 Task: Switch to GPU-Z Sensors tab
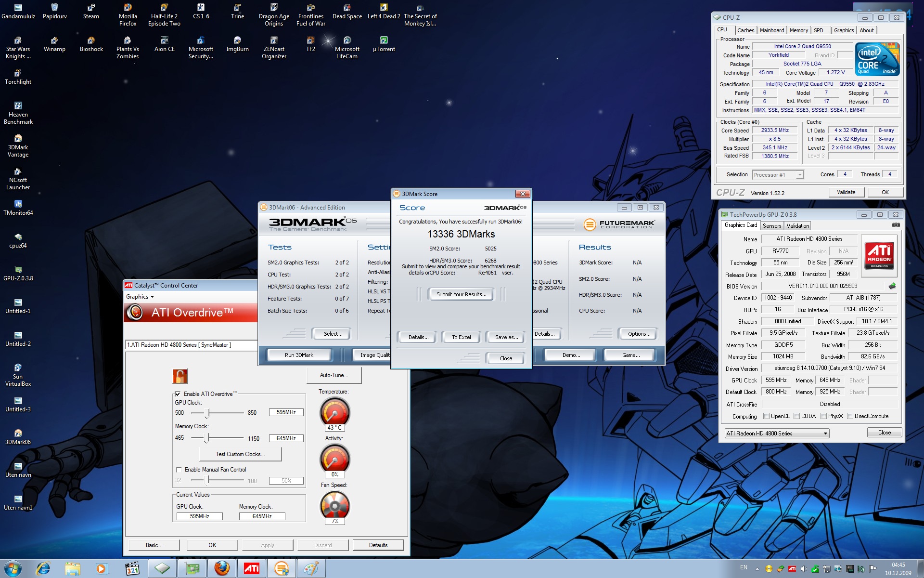coord(772,226)
